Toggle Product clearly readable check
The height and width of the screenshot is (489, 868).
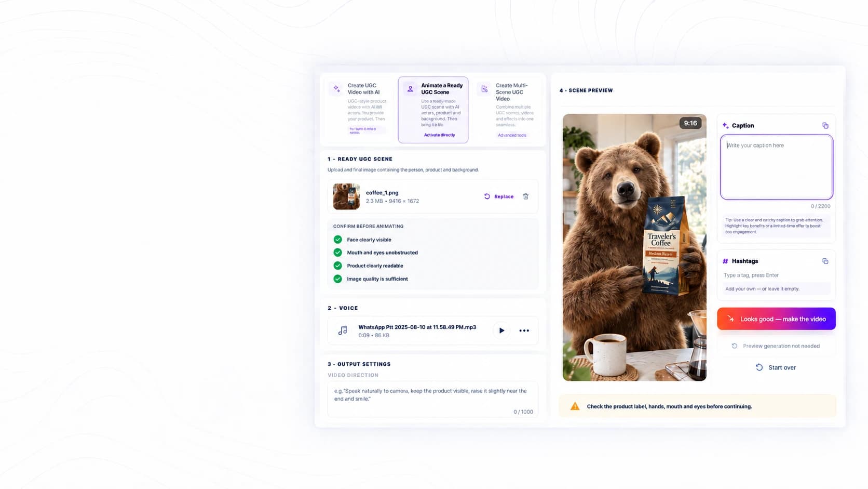338,266
